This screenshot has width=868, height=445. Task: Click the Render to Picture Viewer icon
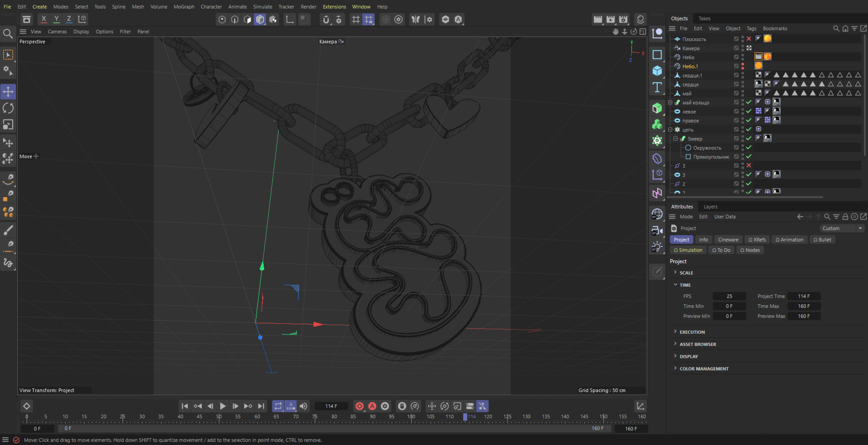click(611, 19)
